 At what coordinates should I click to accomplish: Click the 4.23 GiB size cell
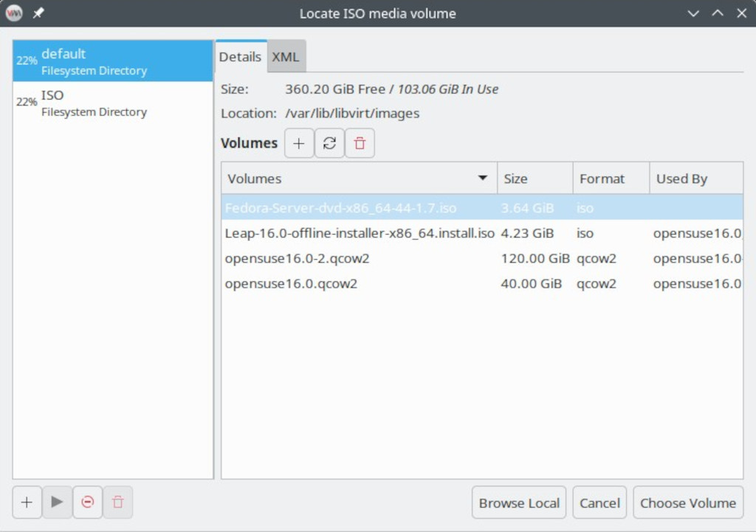tap(527, 233)
